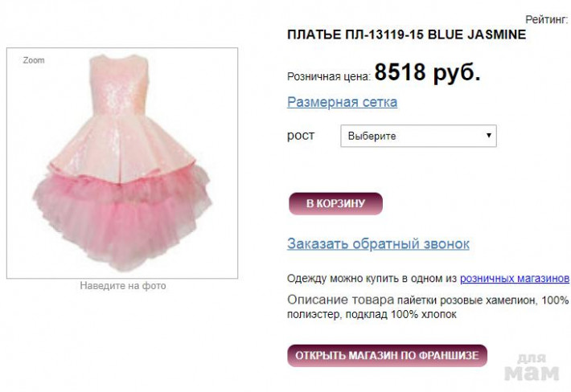The height and width of the screenshot is (392, 571).
Task: Click the для мам watermark logo
Action: [x=532, y=367]
